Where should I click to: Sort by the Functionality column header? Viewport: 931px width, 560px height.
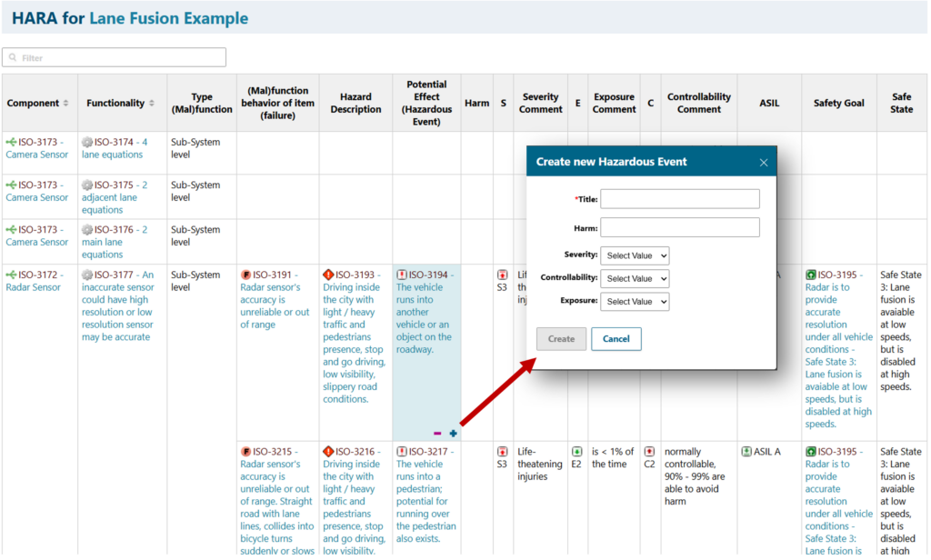coord(152,104)
